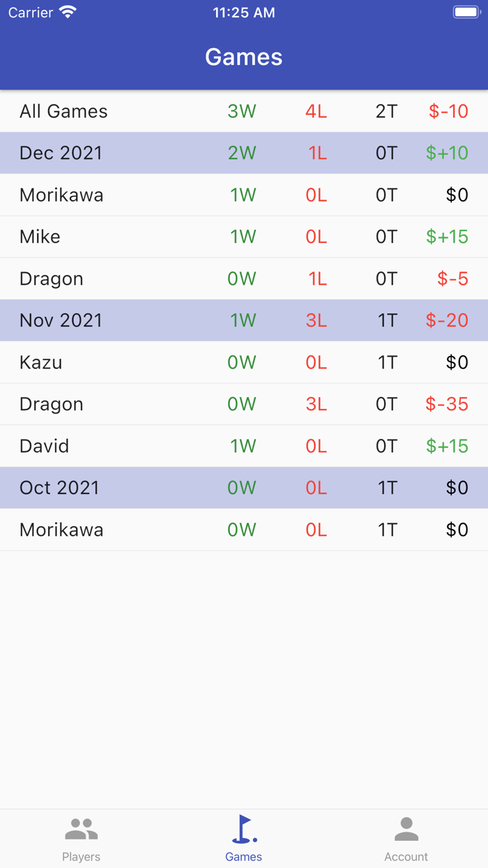Open the Account person icon
Screen dimensions: 488x868
(406, 829)
